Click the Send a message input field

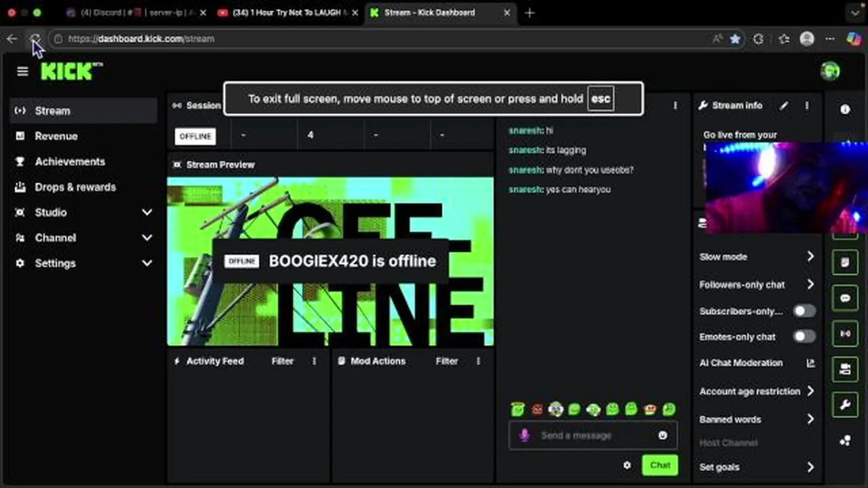(x=594, y=435)
